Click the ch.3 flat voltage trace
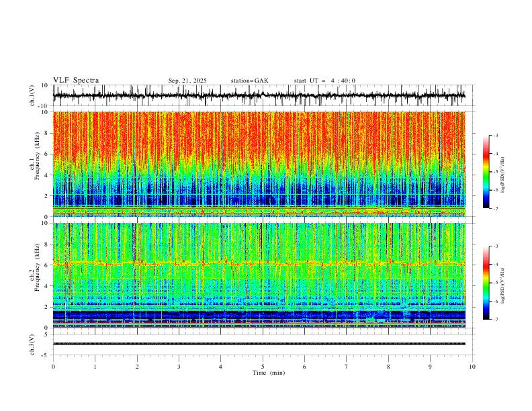Viewport: 532px width, 411px height. (x=259, y=344)
